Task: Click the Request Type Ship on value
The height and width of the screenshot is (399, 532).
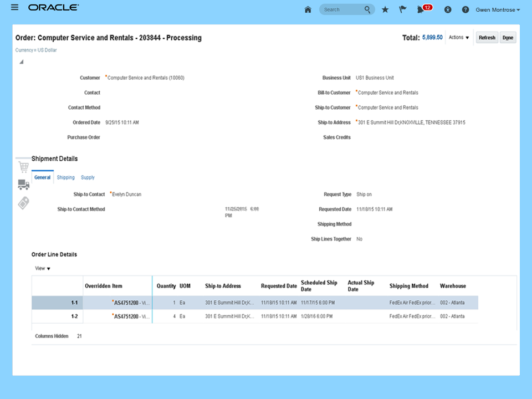Action: tap(364, 195)
